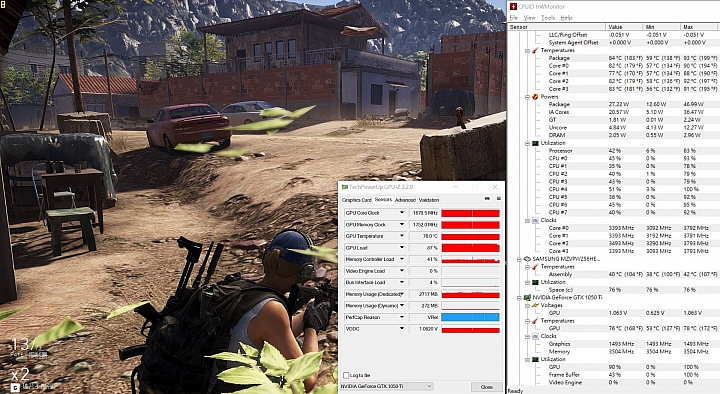Click the NVIDIA GeForce GTX 1050 Ti card icon

[x=528, y=297]
